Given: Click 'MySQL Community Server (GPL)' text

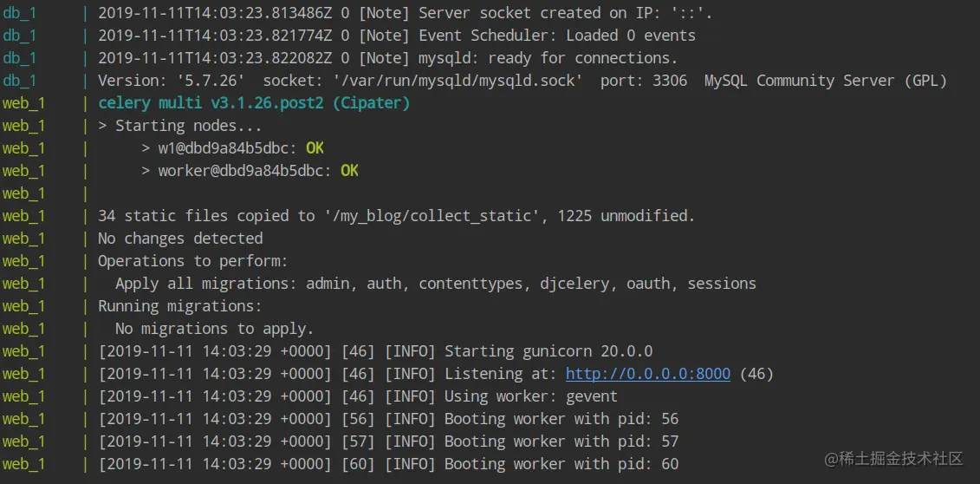Looking at the screenshot, I should point(826,81).
